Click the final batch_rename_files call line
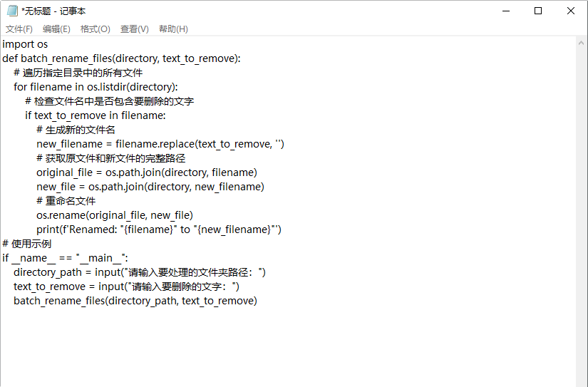 coord(135,301)
